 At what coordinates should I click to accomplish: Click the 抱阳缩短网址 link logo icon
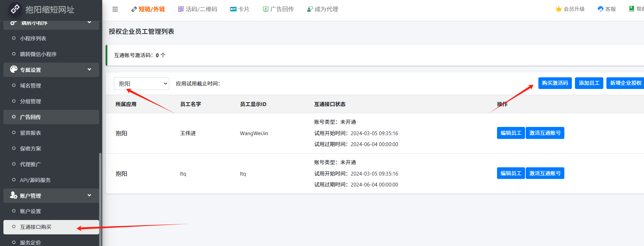(15, 9)
